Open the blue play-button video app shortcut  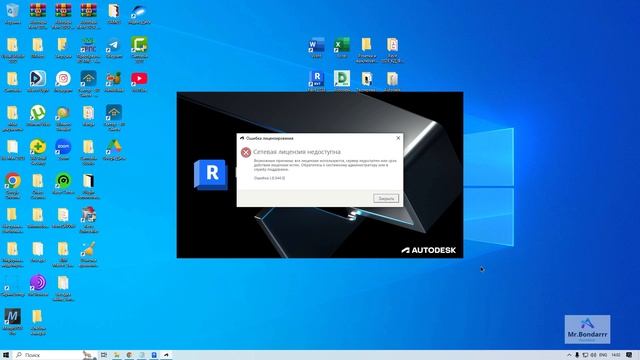38,81
